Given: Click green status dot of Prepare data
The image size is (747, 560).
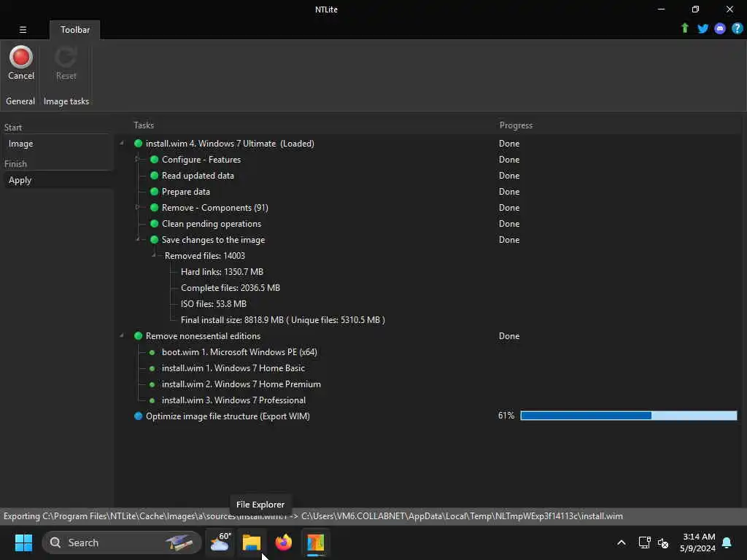Looking at the screenshot, I should pos(155,192).
